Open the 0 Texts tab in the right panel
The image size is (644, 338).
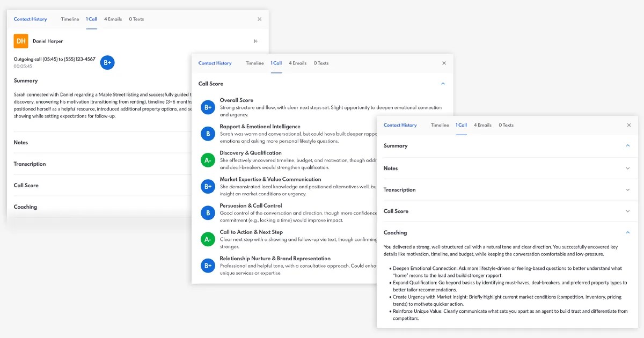[506, 125]
